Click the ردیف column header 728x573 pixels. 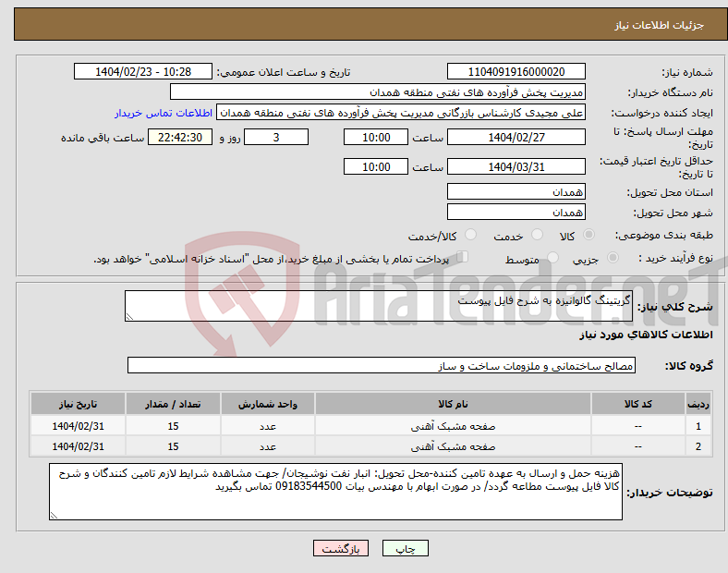tap(698, 404)
